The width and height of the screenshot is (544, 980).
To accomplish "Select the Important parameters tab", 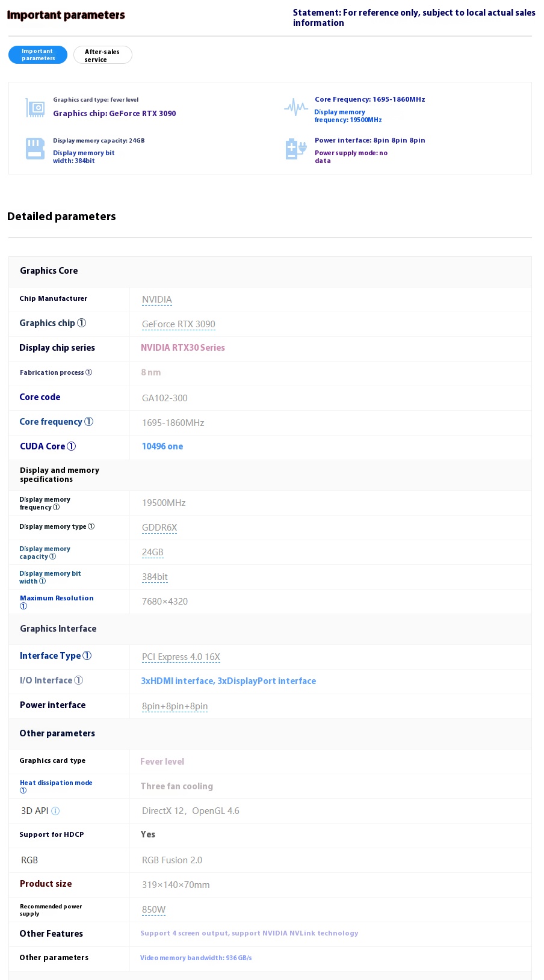I will pos(38,55).
